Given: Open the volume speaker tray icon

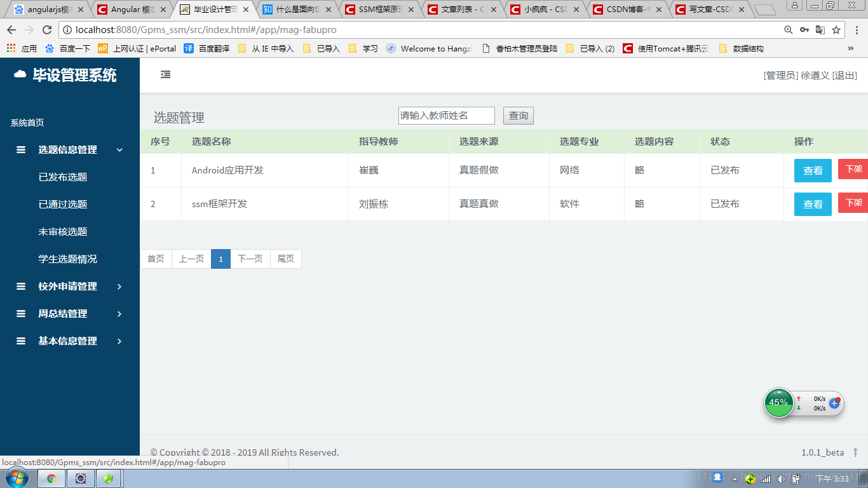Looking at the screenshot, I should pyautogui.click(x=782, y=478).
